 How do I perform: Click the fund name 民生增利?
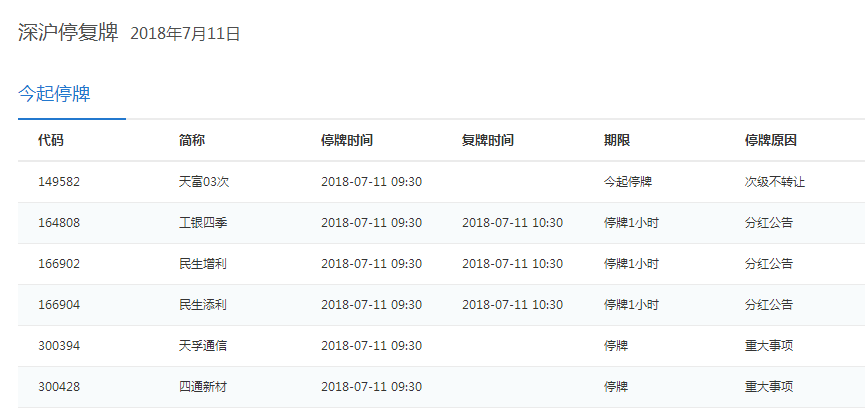click(x=203, y=264)
